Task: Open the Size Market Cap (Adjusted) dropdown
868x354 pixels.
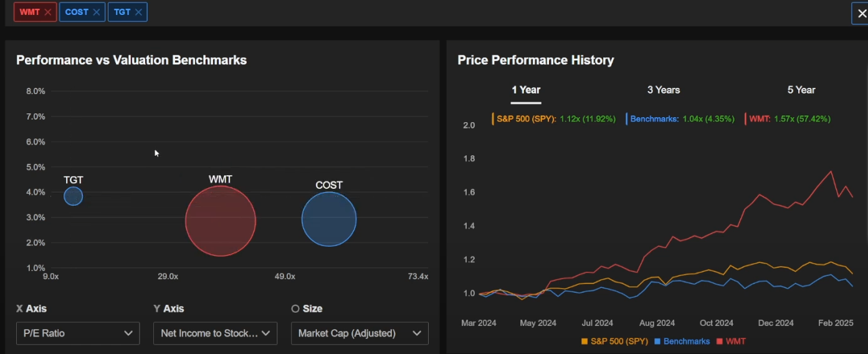Action: click(x=360, y=333)
